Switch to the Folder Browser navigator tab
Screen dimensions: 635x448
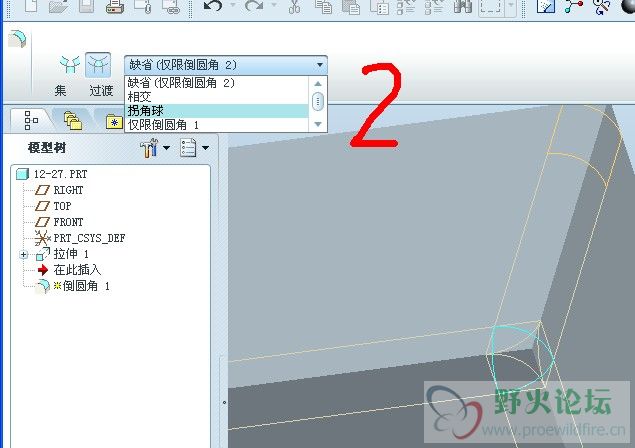[73, 120]
